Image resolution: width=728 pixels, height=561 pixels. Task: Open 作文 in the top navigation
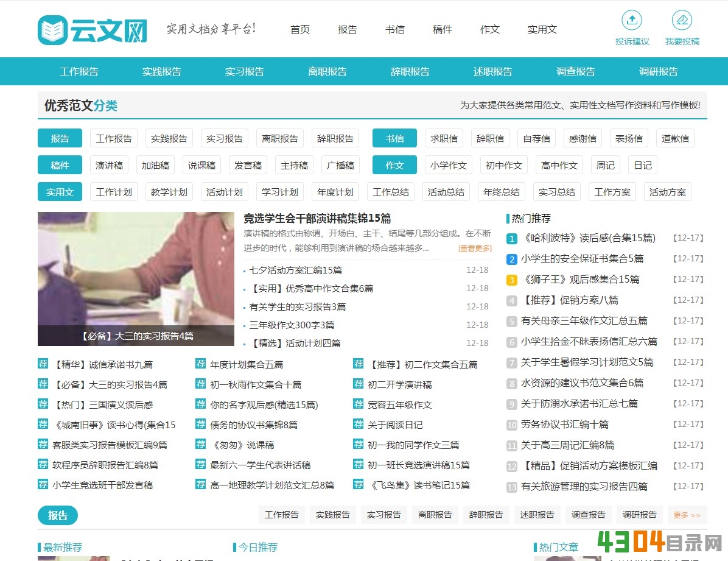pyautogui.click(x=490, y=30)
